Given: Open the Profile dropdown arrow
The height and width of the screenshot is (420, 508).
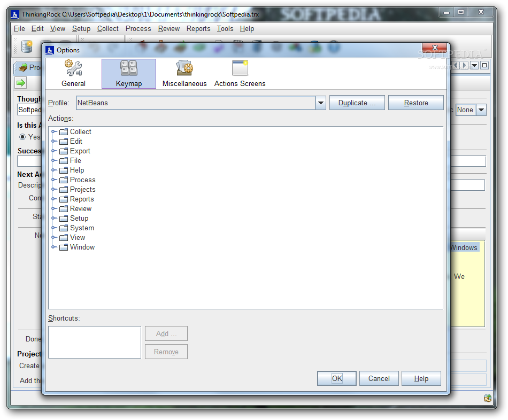Looking at the screenshot, I should tap(320, 103).
